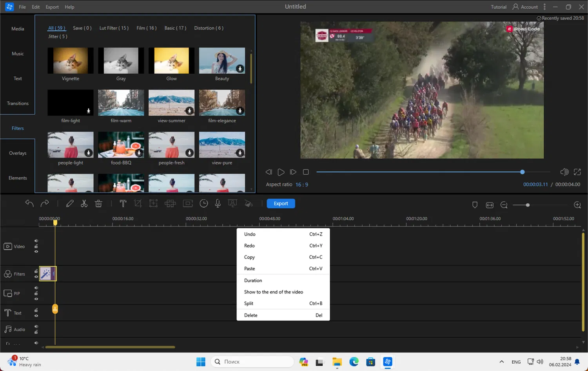
Task: Open the Export menu in menu bar
Action: 52,7
